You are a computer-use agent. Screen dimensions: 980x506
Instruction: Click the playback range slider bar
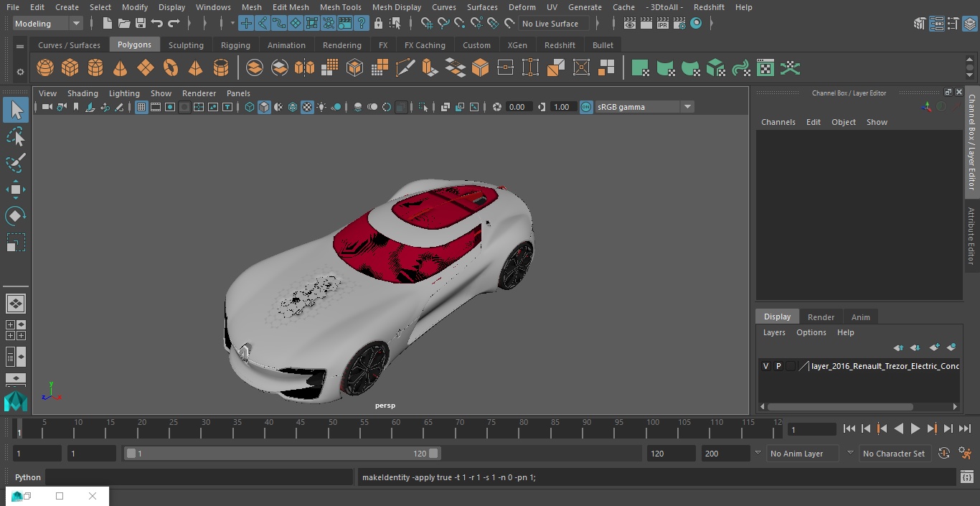pyautogui.click(x=282, y=454)
